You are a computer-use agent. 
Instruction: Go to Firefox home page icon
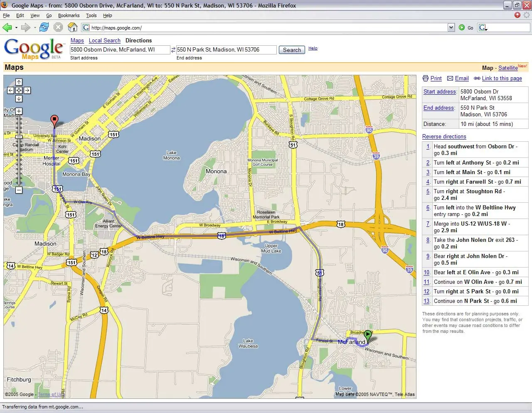coord(73,27)
